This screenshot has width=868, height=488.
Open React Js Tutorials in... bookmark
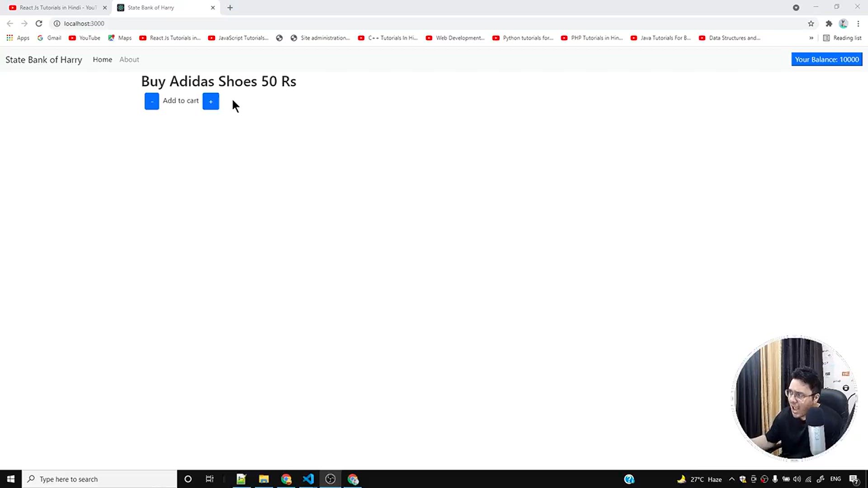pyautogui.click(x=170, y=38)
